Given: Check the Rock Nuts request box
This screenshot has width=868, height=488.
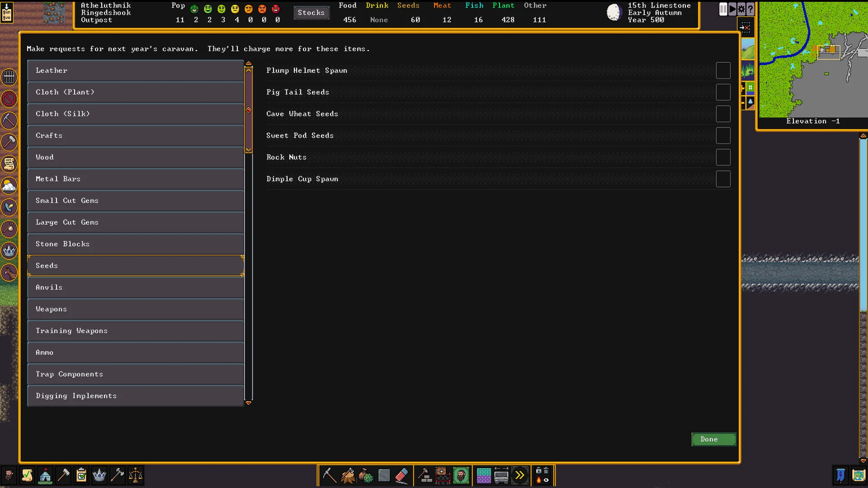Looking at the screenshot, I should point(723,157).
